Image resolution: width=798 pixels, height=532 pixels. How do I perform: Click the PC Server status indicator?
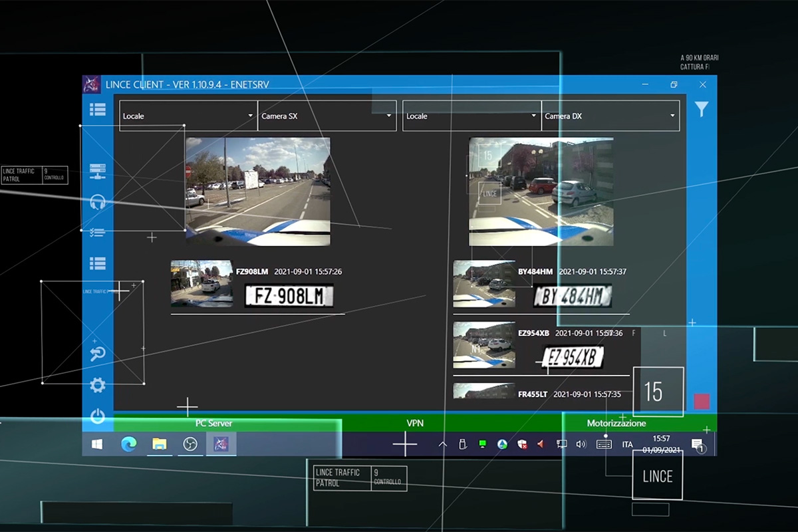point(213,423)
